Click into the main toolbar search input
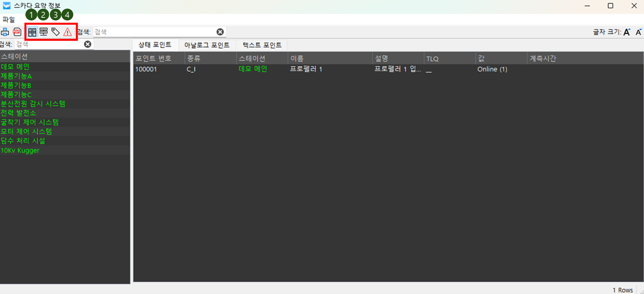 [155, 32]
